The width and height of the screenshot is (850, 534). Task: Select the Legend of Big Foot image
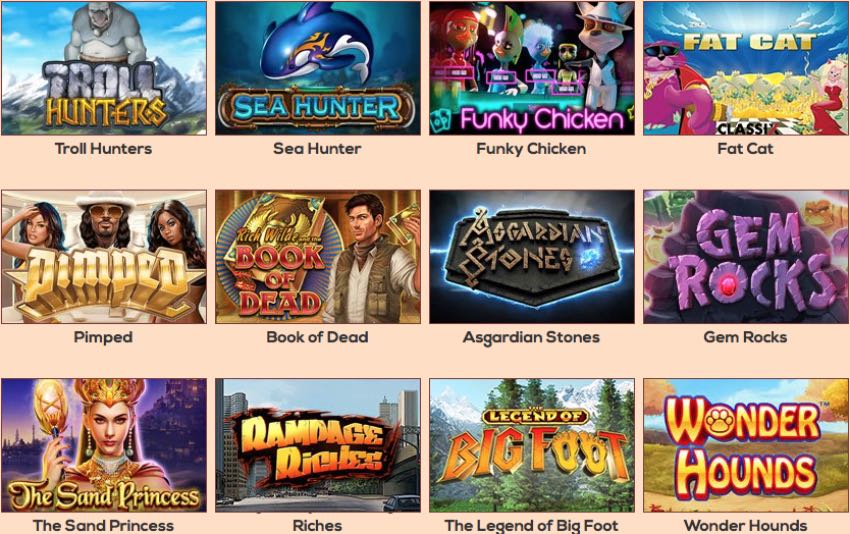[x=532, y=445]
